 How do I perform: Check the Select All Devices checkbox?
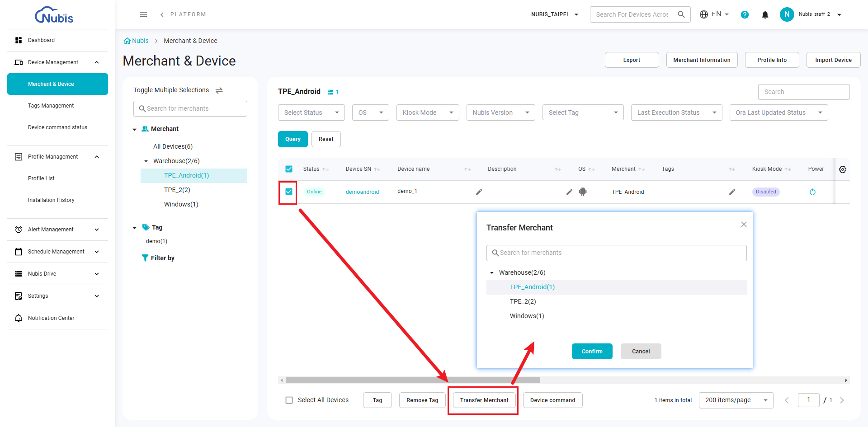tap(289, 400)
